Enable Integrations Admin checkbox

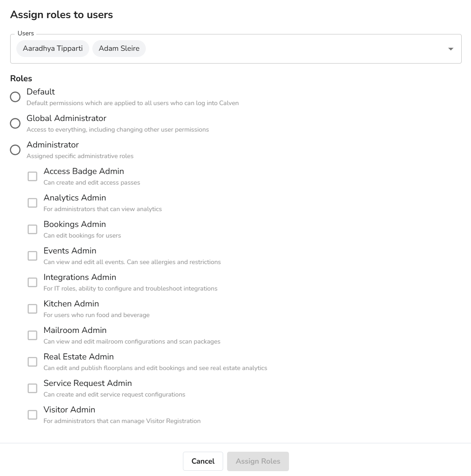pos(32,283)
